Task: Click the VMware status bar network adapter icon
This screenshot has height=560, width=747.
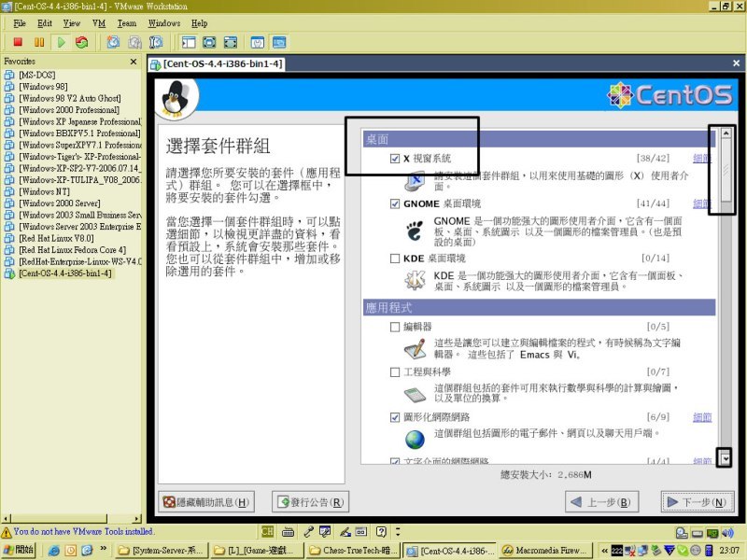Action: pyautogui.click(x=712, y=533)
